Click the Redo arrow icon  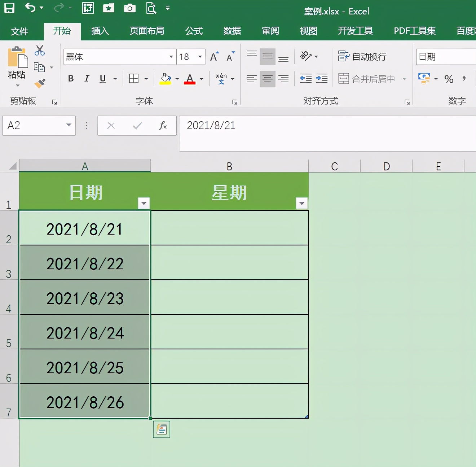(x=59, y=8)
